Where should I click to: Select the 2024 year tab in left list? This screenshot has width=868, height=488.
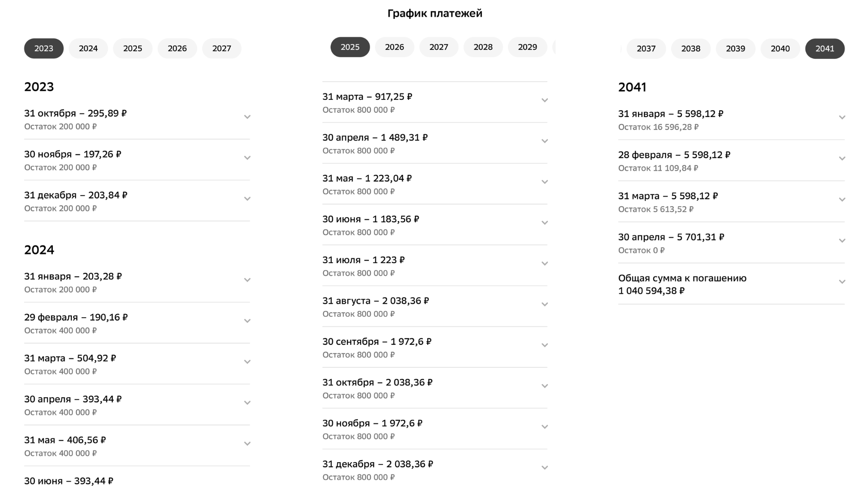coord(88,48)
